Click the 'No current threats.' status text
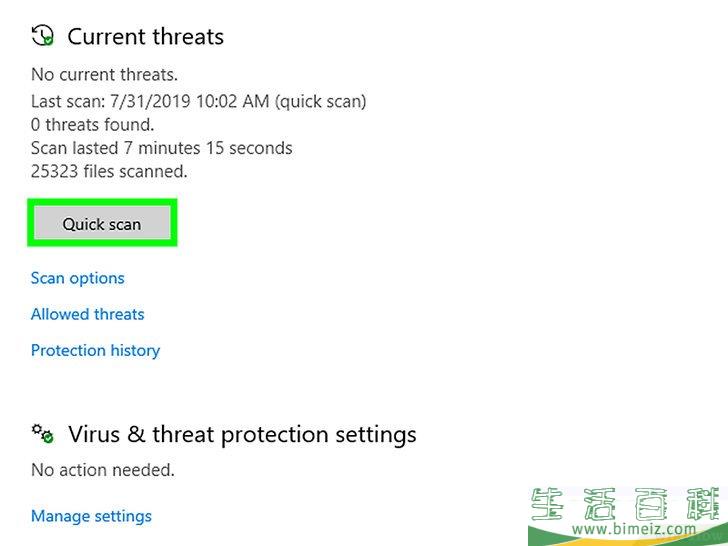Viewport: 728px width, 546px height. pos(104,75)
